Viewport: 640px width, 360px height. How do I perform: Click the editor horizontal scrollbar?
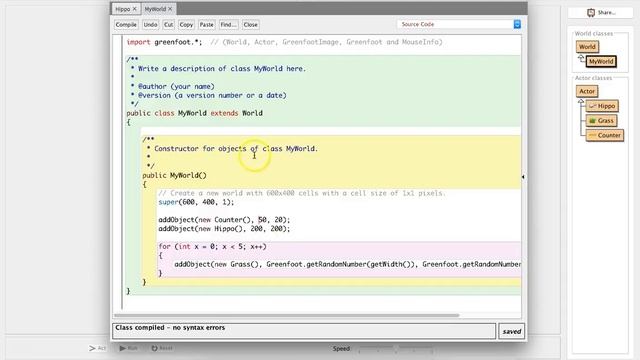[287, 315]
